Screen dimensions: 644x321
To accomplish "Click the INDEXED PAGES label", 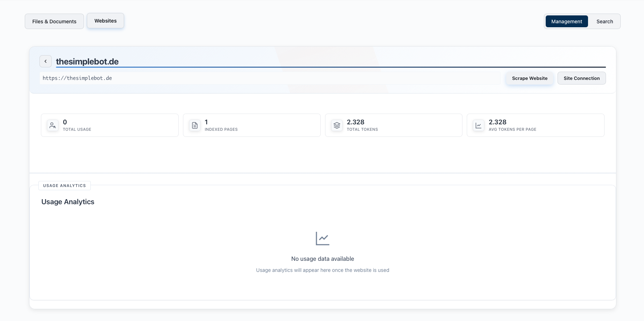I will tap(221, 129).
